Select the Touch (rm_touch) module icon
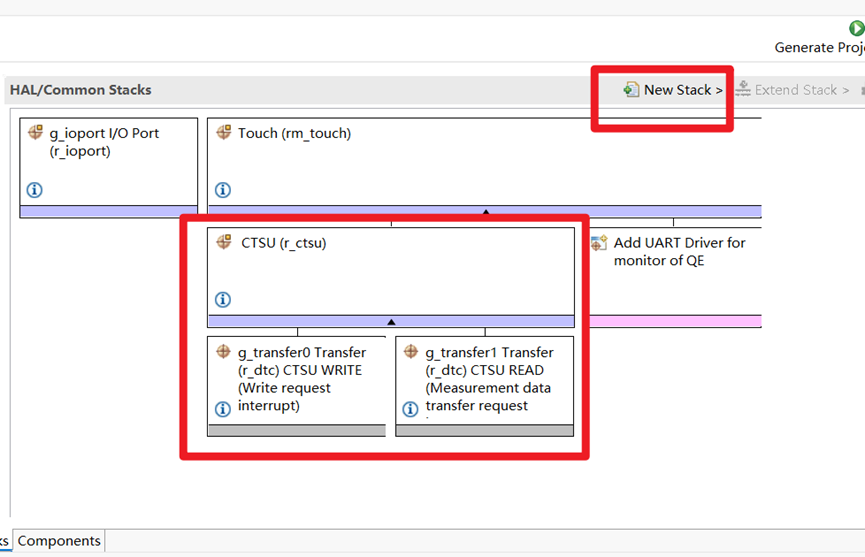Image resolution: width=865 pixels, height=557 pixels. (223, 132)
